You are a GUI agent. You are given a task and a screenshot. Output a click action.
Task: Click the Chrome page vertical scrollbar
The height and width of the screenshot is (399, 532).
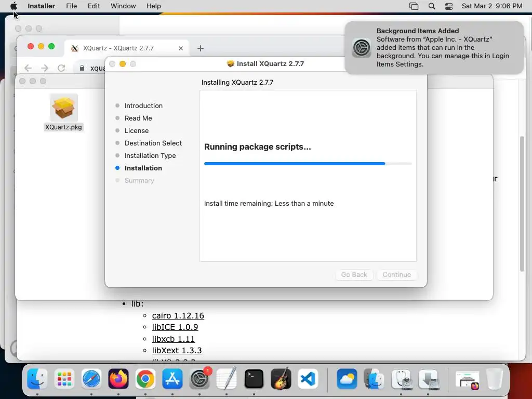(x=522, y=204)
